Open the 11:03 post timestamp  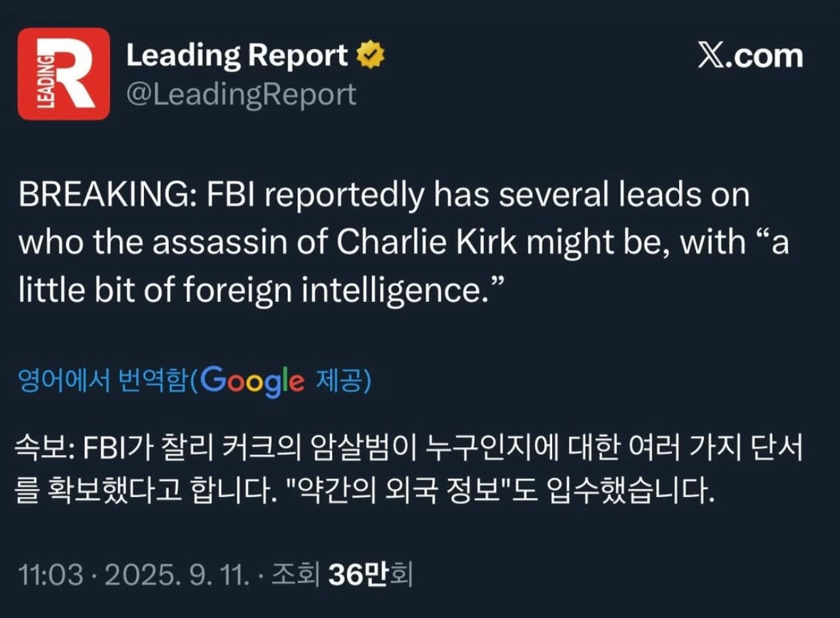point(51,575)
